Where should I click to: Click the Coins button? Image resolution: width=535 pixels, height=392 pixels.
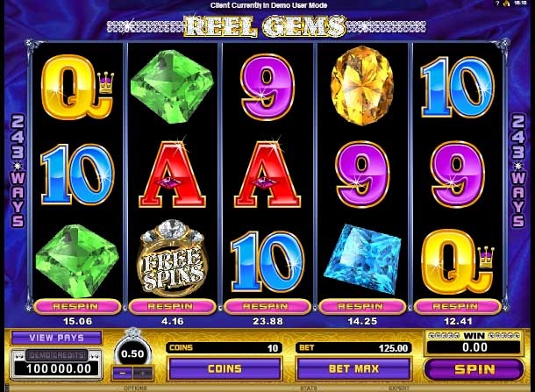pos(225,369)
